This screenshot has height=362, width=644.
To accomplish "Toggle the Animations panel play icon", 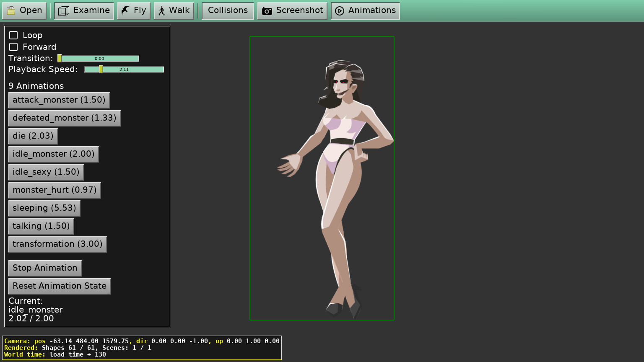I will 340,11.
